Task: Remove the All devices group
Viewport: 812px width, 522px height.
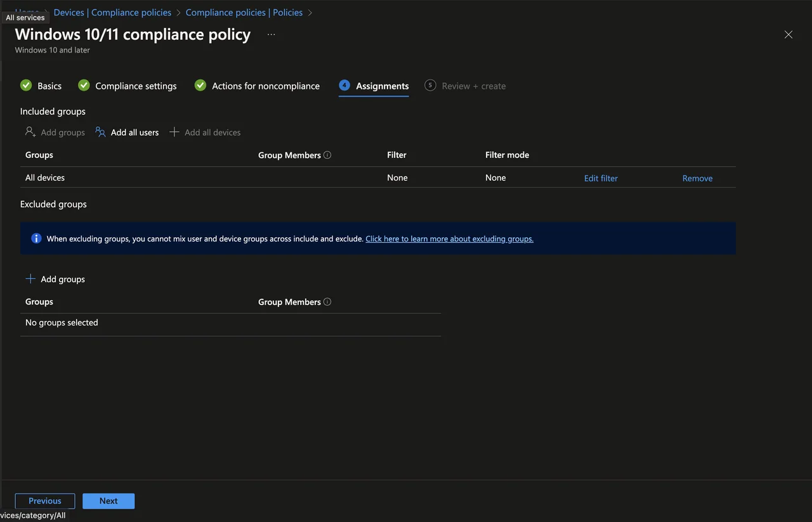Action: (697, 178)
